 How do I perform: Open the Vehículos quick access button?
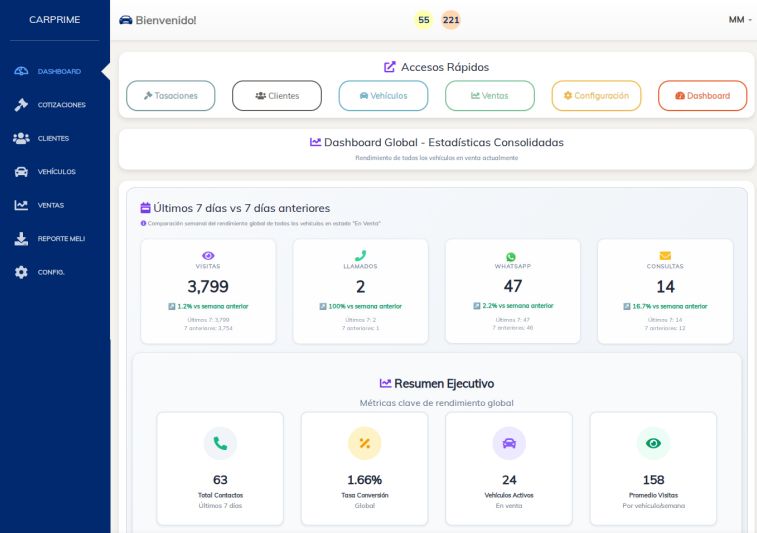point(383,96)
